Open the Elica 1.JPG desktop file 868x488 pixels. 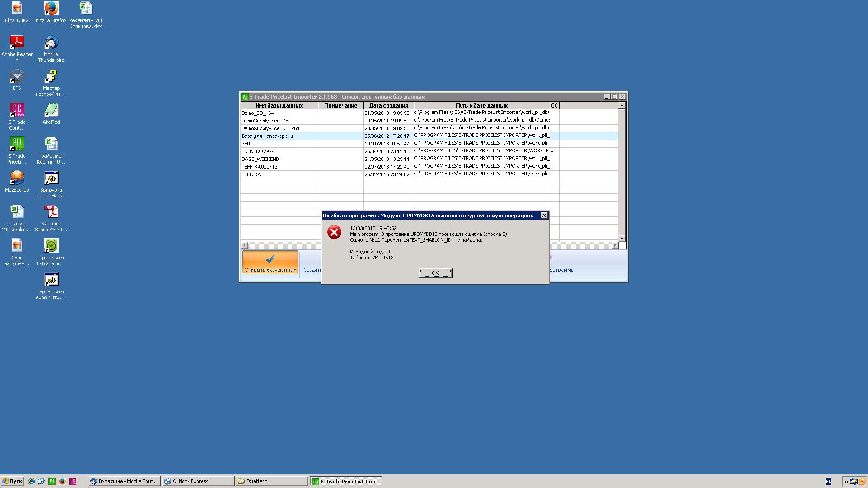tap(17, 12)
